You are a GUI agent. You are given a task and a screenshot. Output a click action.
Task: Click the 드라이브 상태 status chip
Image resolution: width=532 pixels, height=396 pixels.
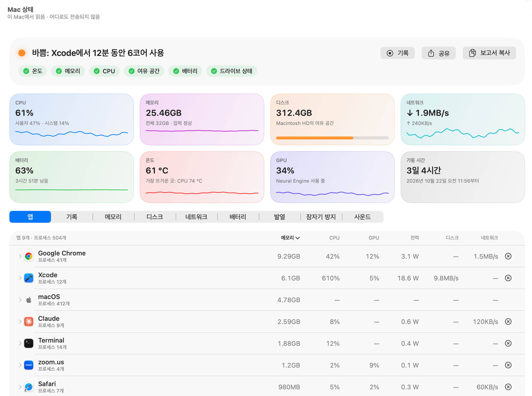click(x=232, y=71)
